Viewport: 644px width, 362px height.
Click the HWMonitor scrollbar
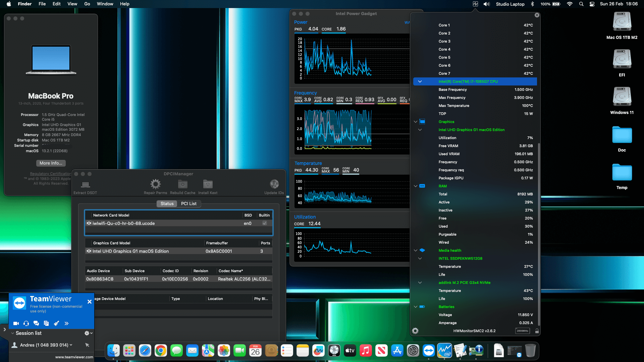click(539, 235)
